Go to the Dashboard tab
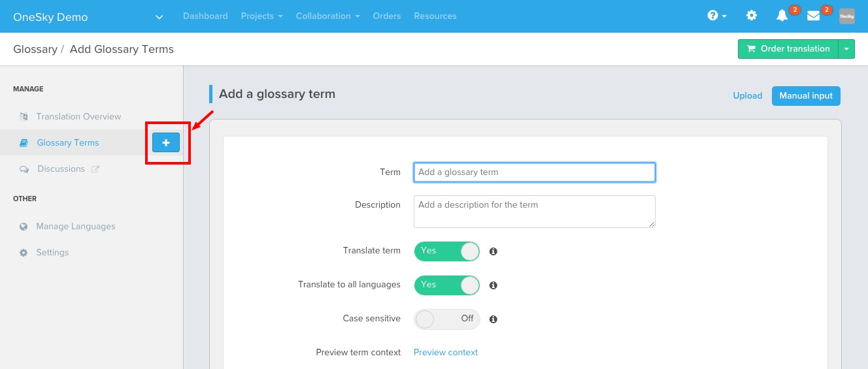The height and width of the screenshot is (369, 868). (205, 16)
